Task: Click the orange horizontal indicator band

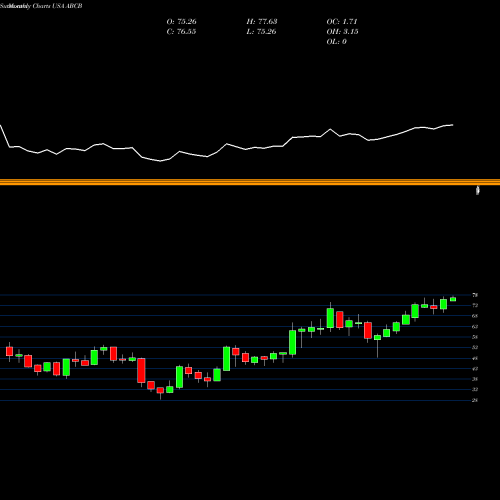Action: coord(250,182)
